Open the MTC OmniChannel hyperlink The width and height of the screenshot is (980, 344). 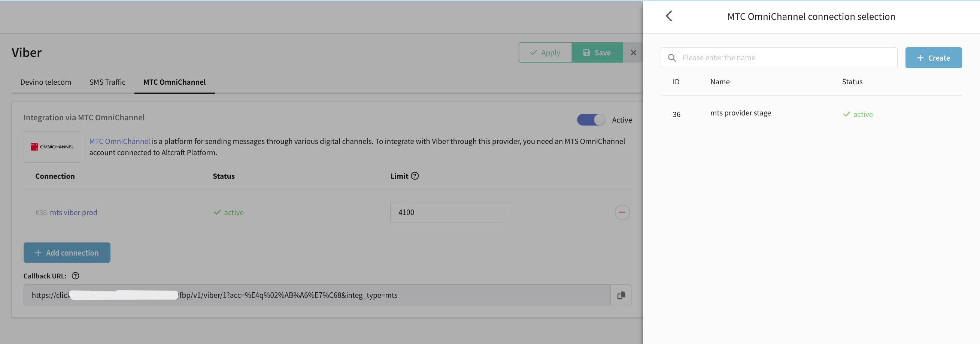[x=119, y=141]
